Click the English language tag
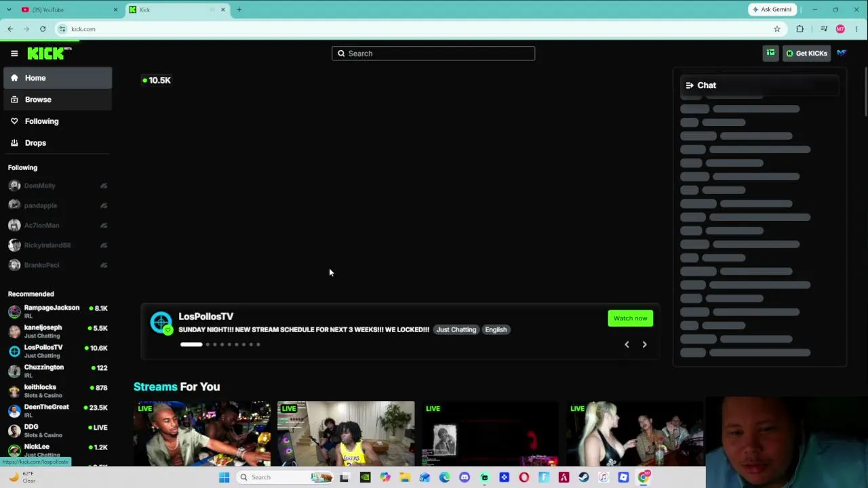Screen dimensions: 868x488 496,329
